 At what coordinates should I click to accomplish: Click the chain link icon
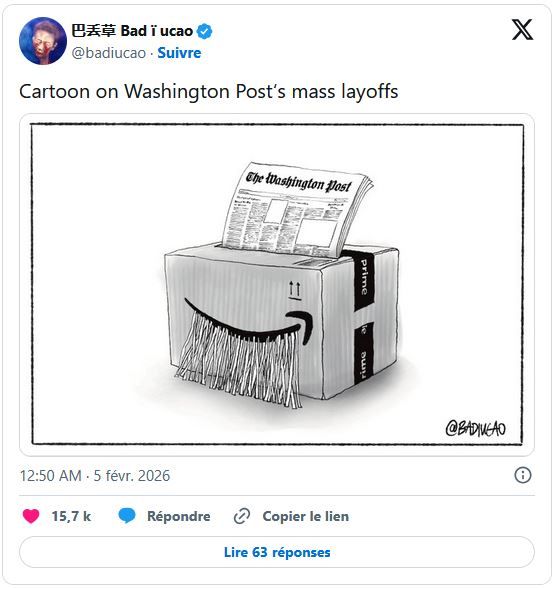pyautogui.click(x=242, y=516)
